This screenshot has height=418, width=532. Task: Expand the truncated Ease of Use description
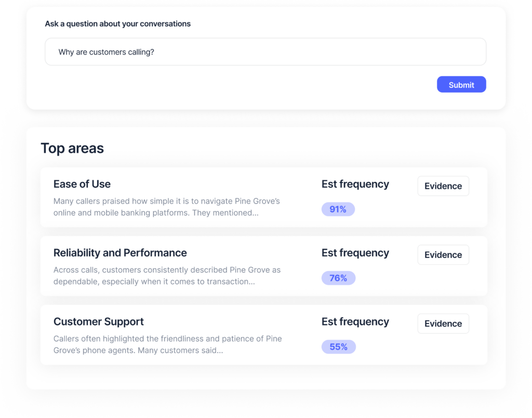pos(167,207)
